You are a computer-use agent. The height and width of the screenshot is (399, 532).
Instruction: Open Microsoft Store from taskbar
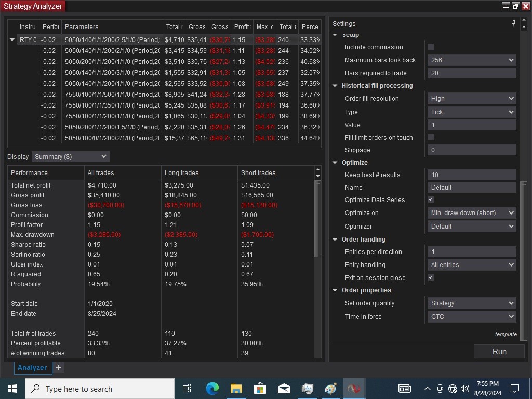[x=260, y=389]
